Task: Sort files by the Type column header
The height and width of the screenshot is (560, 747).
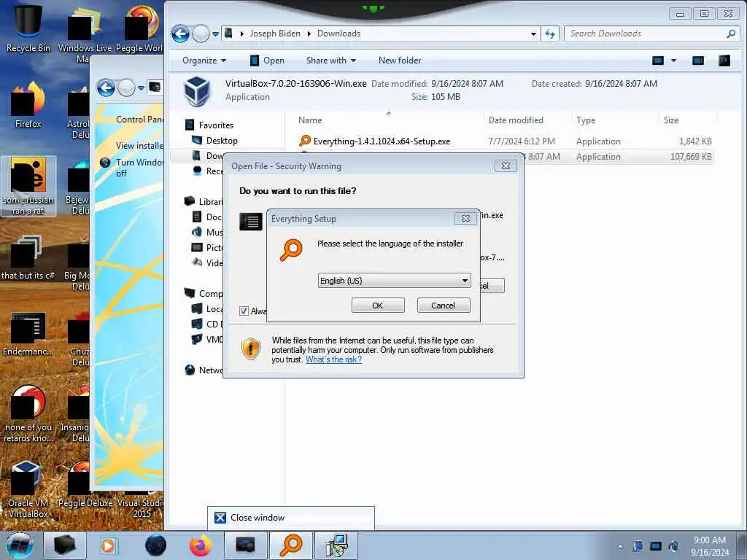Action: [x=586, y=120]
